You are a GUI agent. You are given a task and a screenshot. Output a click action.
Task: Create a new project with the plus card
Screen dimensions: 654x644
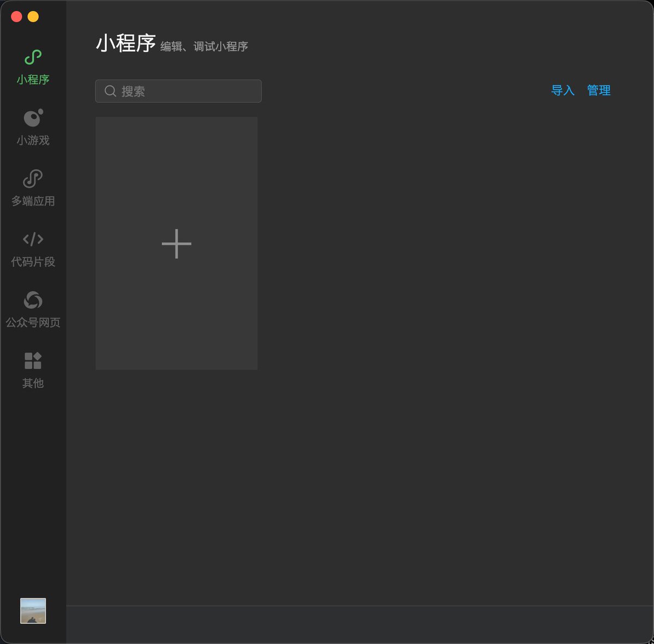[177, 243]
